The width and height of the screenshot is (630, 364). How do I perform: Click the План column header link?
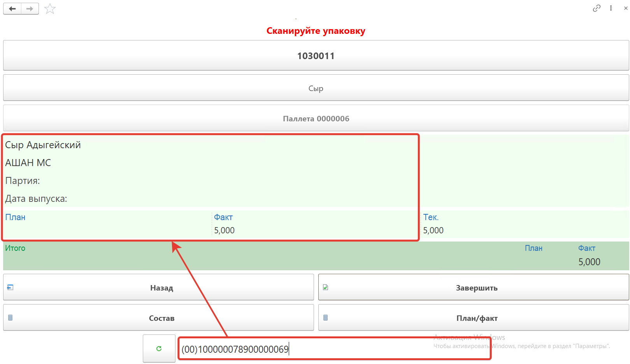(15, 217)
